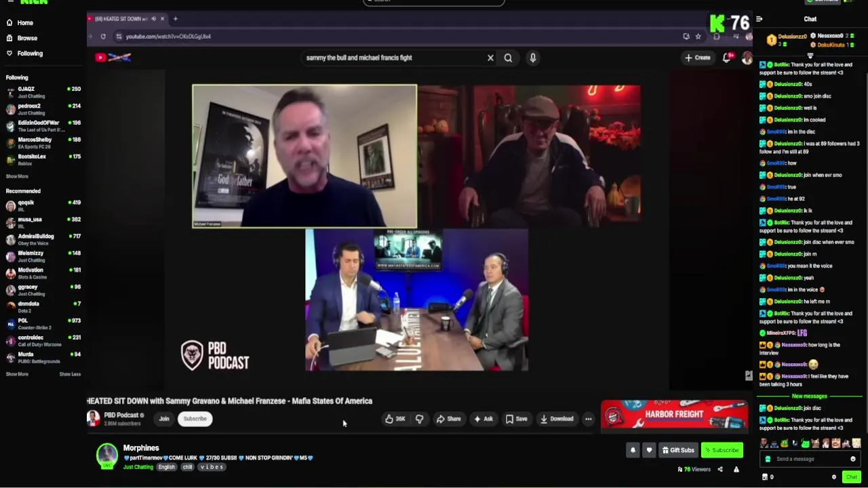Open the gift icon in chat input
This screenshot has width=868, height=488.
(768, 459)
